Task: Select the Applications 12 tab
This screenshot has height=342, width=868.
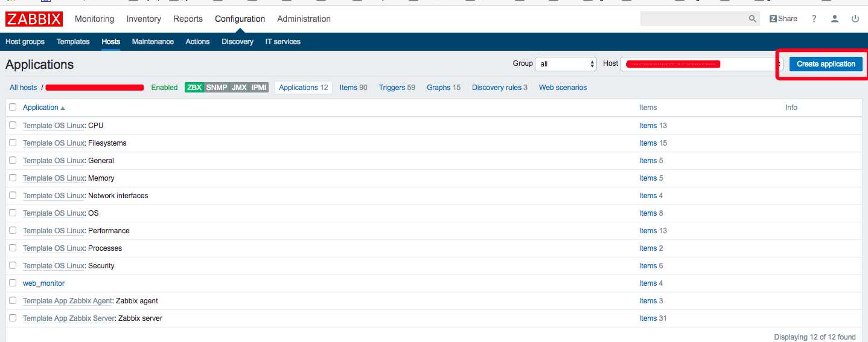Action: [304, 88]
